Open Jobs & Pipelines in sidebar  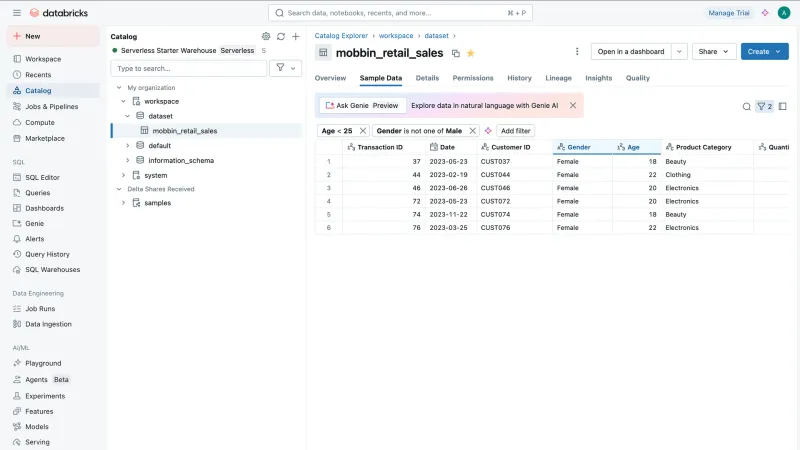pos(53,106)
